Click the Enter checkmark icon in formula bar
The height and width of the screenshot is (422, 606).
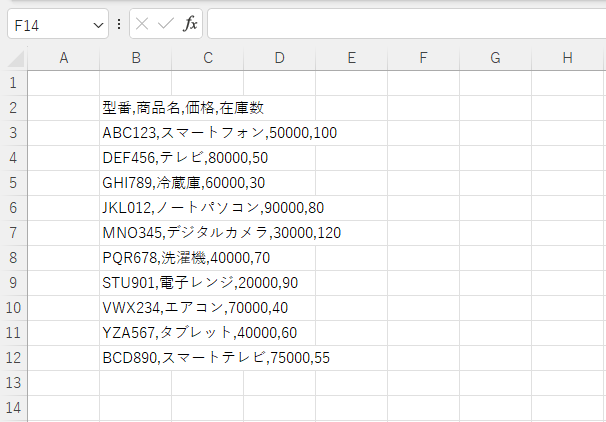point(166,24)
